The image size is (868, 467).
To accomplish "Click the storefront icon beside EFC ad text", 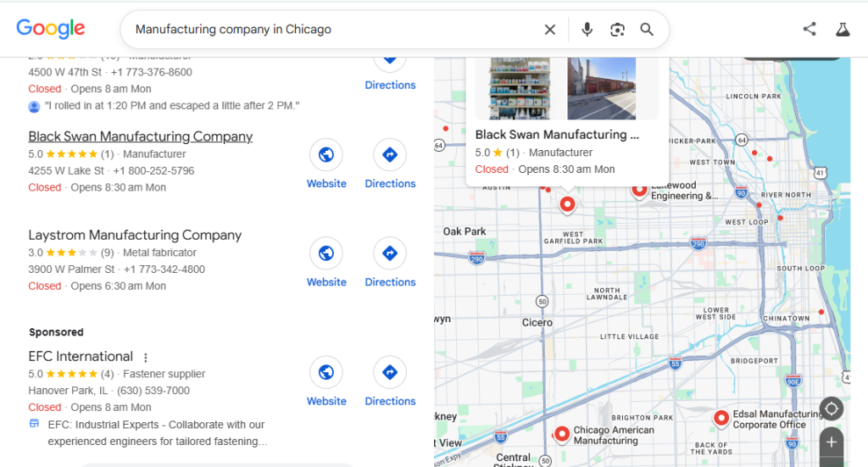I will pyautogui.click(x=34, y=424).
